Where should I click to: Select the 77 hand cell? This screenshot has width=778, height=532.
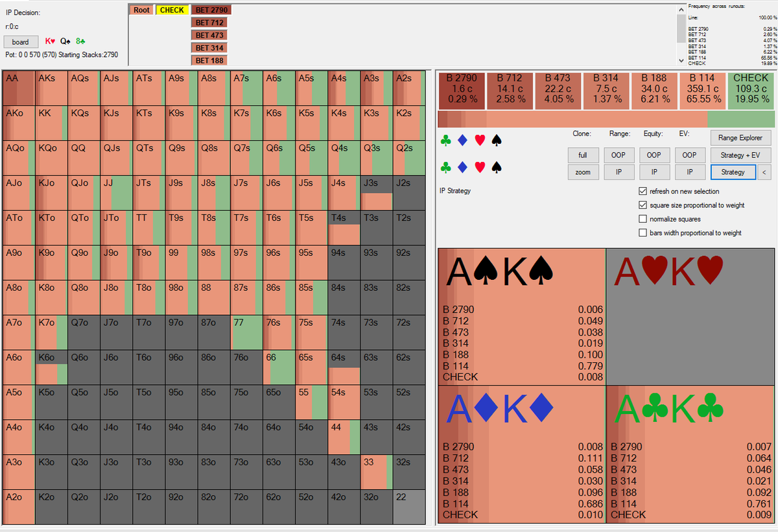246,332
